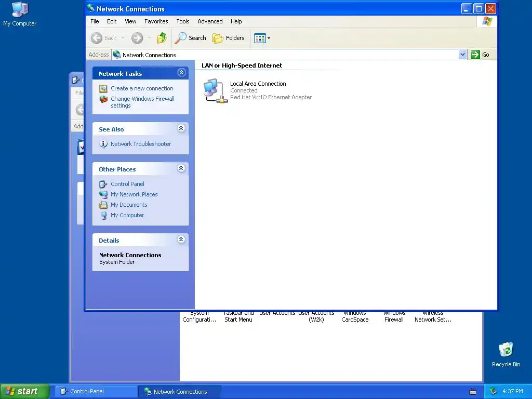Open the Address bar dropdown list
Viewport: 532px width, 399px height.
(x=462, y=55)
